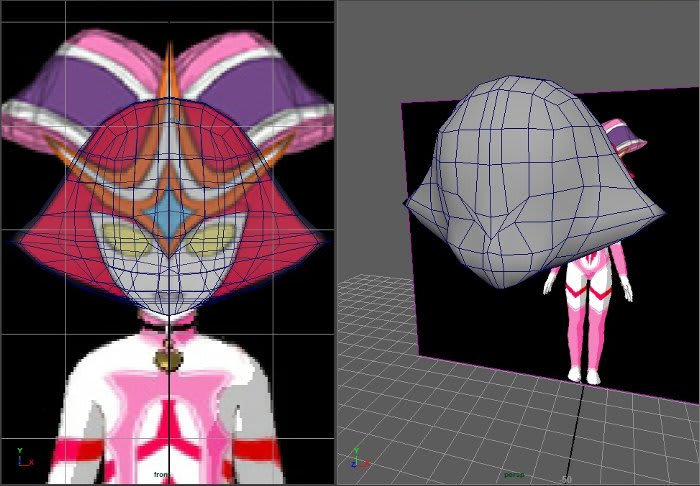Image resolution: width=700 pixels, height=486 pixels.
Task: Click the gold bell on the character's collar
Action: (x=169, y=359)
